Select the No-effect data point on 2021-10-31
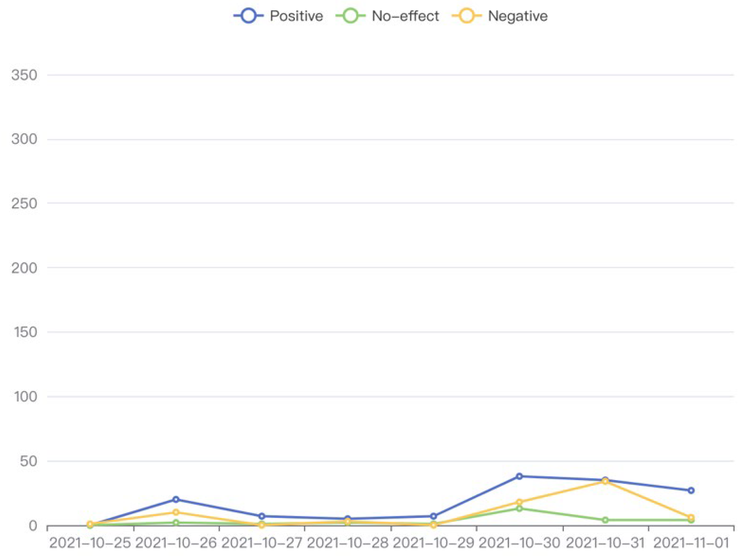744x560 pixels. tap(605, 520)
